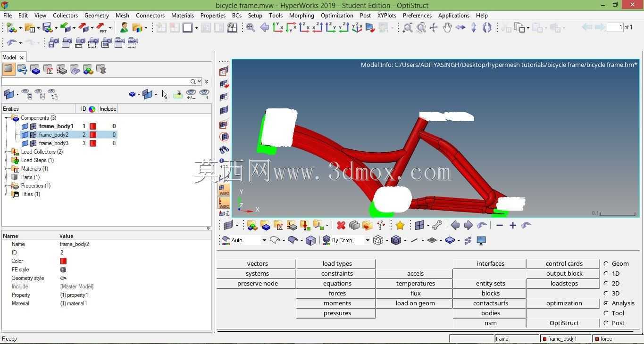Open the Mesh menu
644x344 pixels.
pos(122,15)
